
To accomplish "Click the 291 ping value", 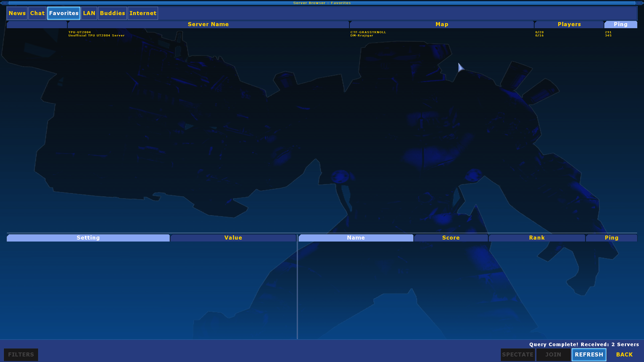I will pyautogui.click(x=608, y=32).
